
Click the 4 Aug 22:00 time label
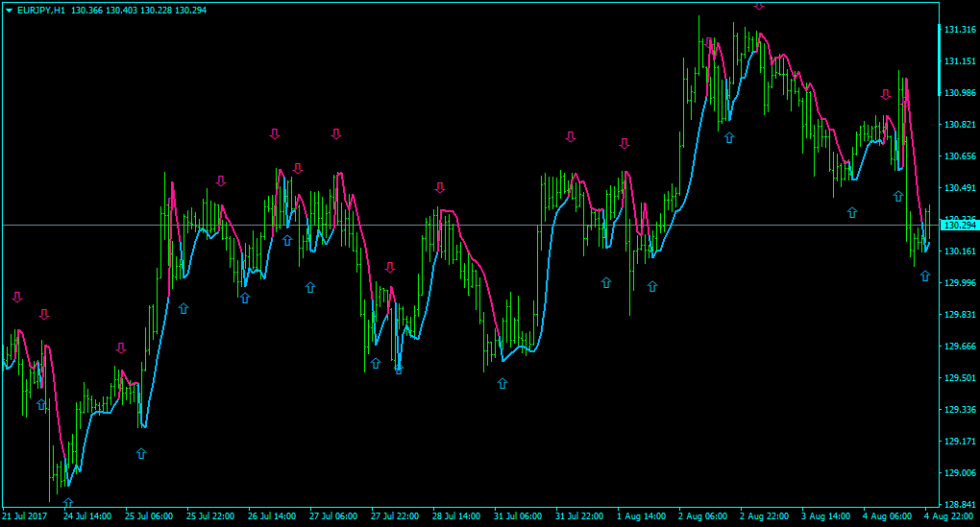(948, 516)
